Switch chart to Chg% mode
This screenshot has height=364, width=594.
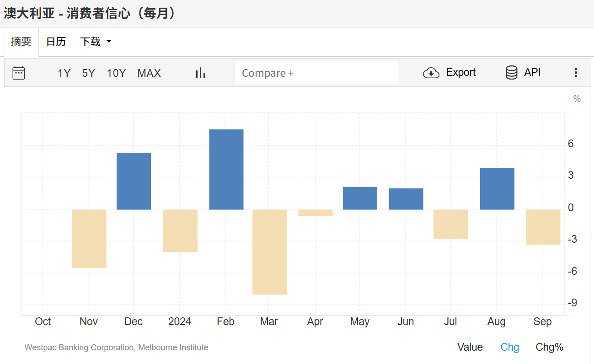550,347
